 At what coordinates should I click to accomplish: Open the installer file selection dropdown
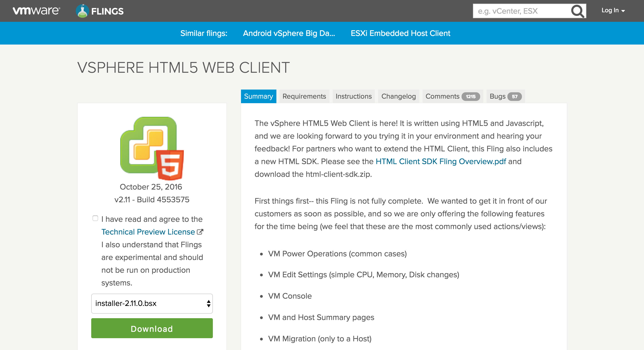[x=152, y=303]
